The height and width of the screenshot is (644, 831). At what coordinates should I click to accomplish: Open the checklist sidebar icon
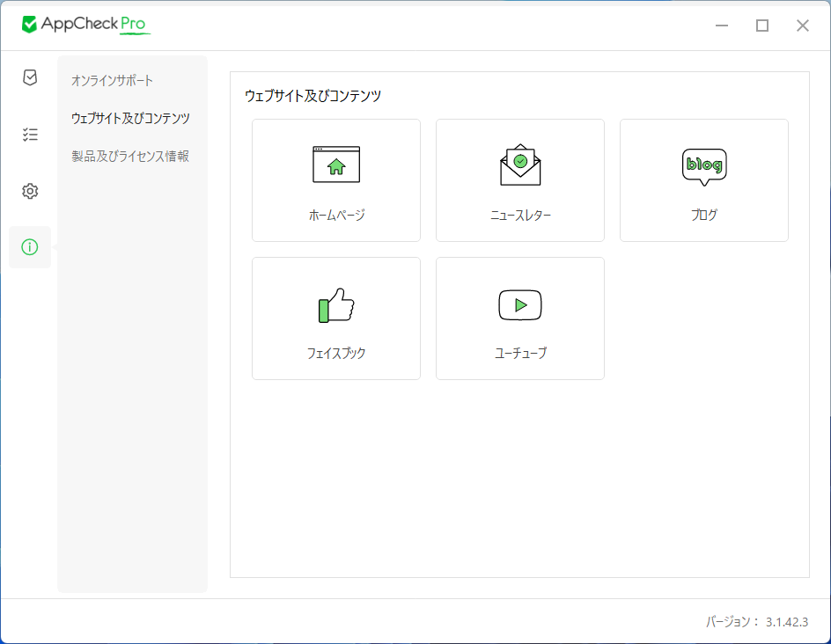[30, 135]
